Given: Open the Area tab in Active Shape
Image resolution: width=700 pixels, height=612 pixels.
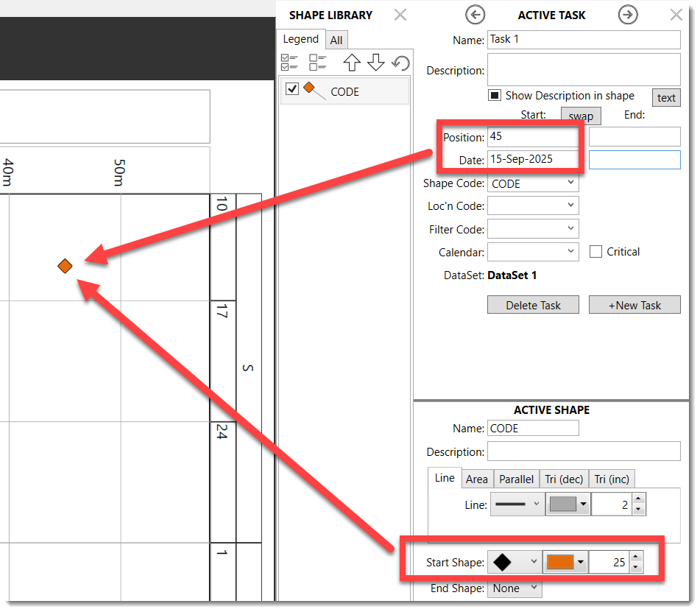Looking at the screenshot, I should pos(477,479).
